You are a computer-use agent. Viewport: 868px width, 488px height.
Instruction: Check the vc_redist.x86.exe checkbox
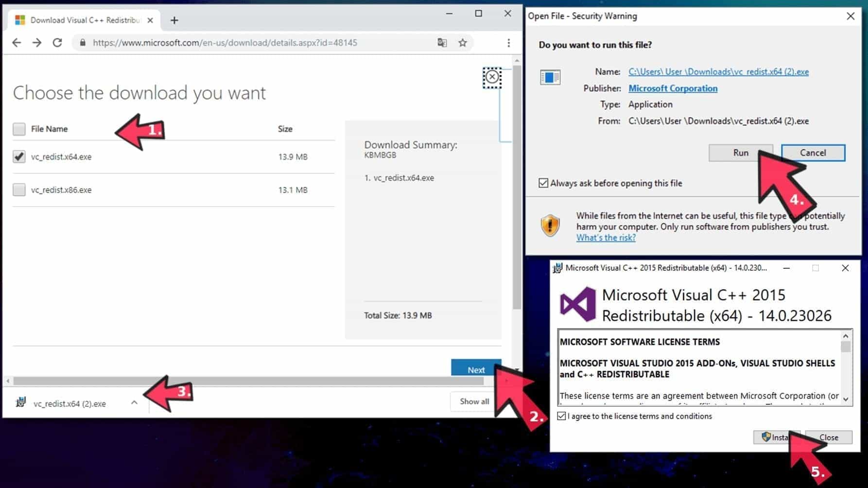point(19,190)
